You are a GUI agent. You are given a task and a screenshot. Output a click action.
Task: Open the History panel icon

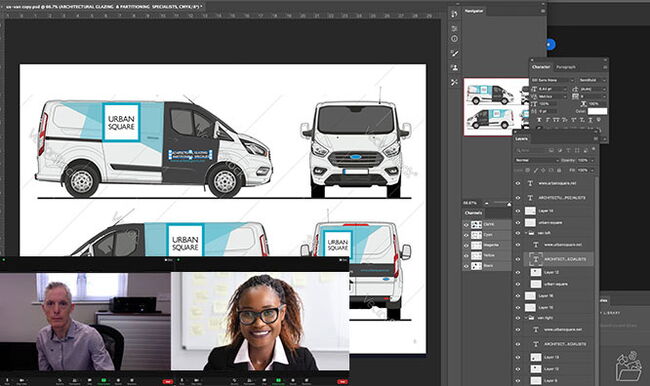click(454, 14)
